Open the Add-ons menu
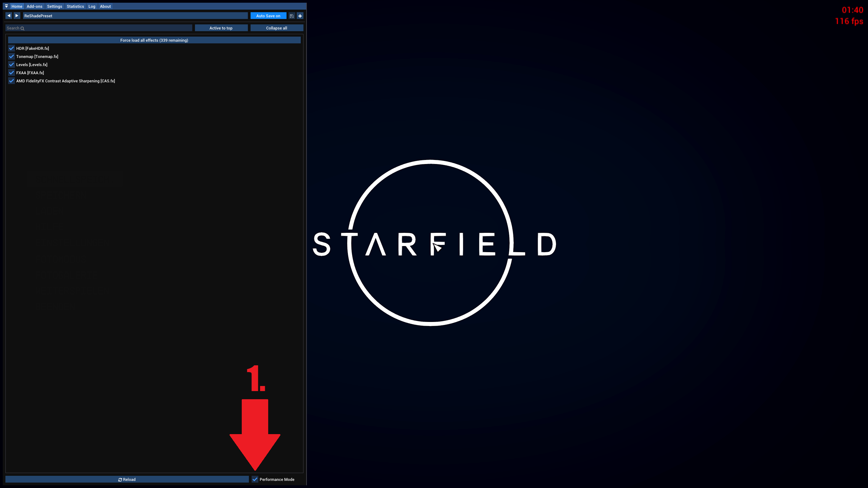This screenshot has height=488, width=868. pos(34,6)
